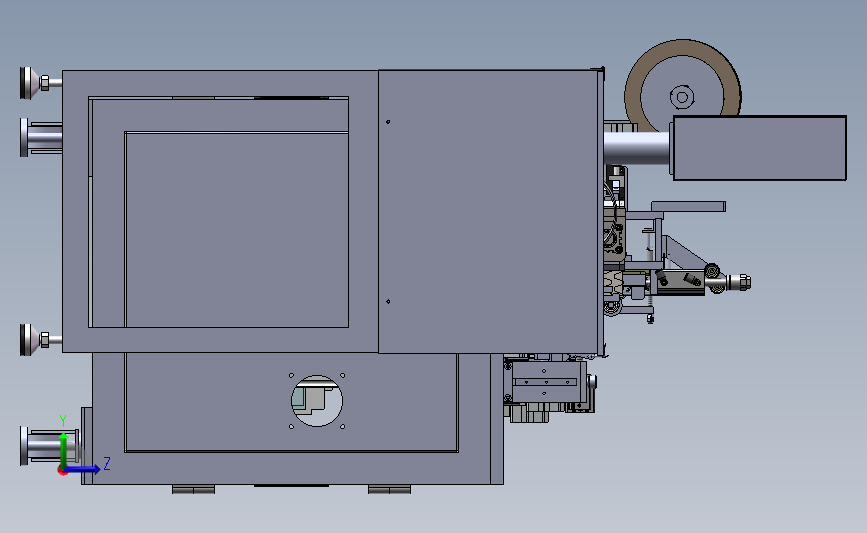Click the lower small hole on the flat cover panel
This screenshot has width=867, height=533.
[x=388, y=301]
